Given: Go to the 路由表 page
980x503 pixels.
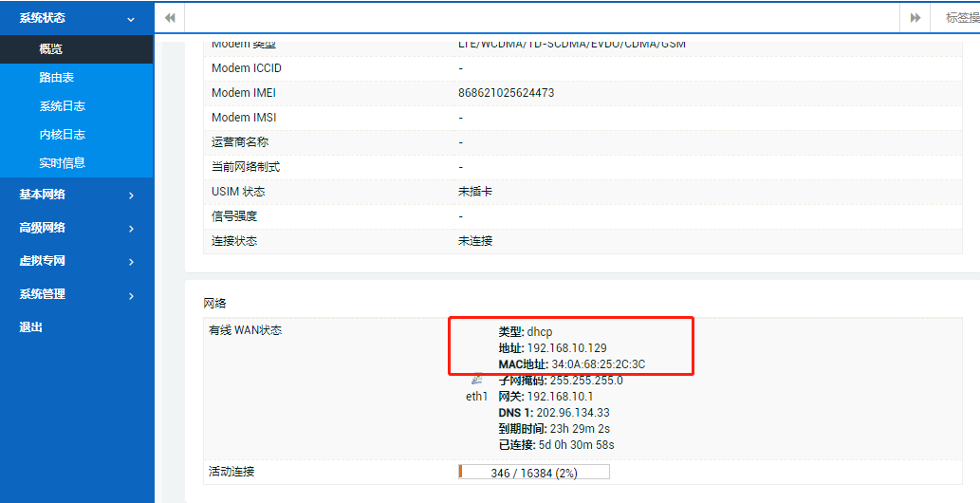Looking at the screenshot, I should (x=56, y=78).
